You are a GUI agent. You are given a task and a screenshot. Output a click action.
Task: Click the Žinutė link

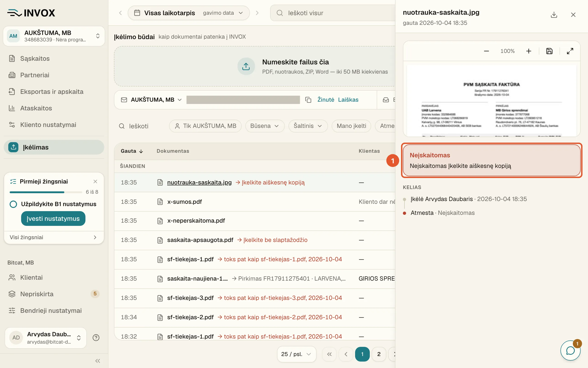[326, 100]
